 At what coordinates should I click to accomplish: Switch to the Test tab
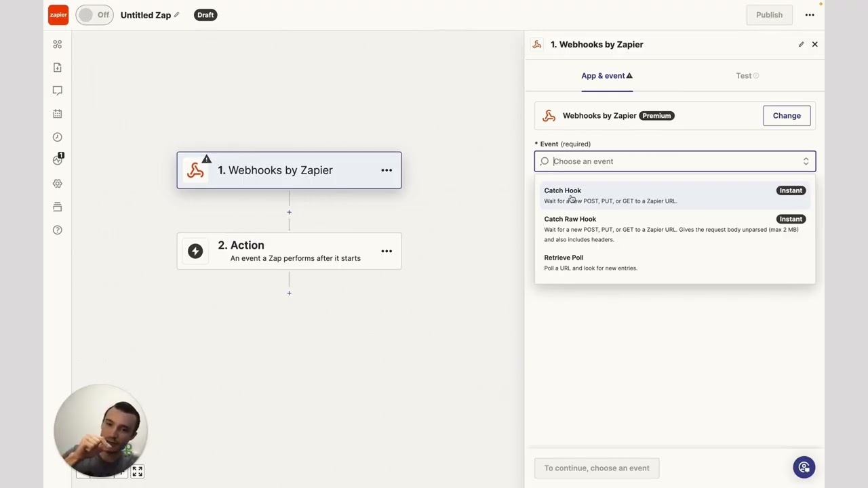[747, 76]
